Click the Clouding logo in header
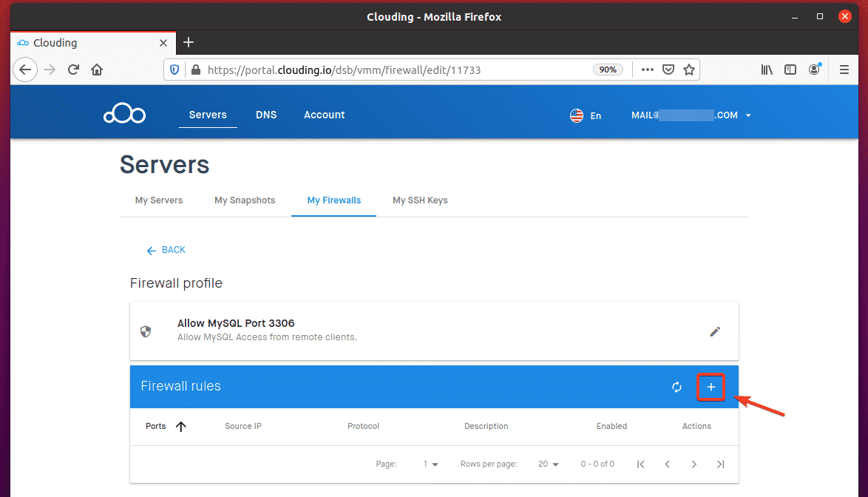This screenshot has height=497, width=868. [x=124, y=115]
